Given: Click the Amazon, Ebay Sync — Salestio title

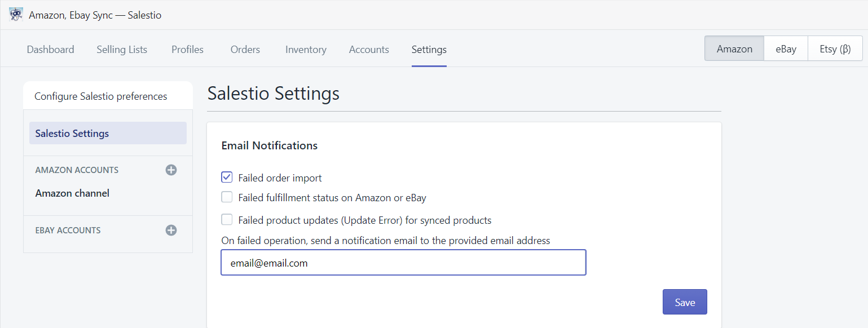Looking at the screenshot, I should [x=95, y=15].
